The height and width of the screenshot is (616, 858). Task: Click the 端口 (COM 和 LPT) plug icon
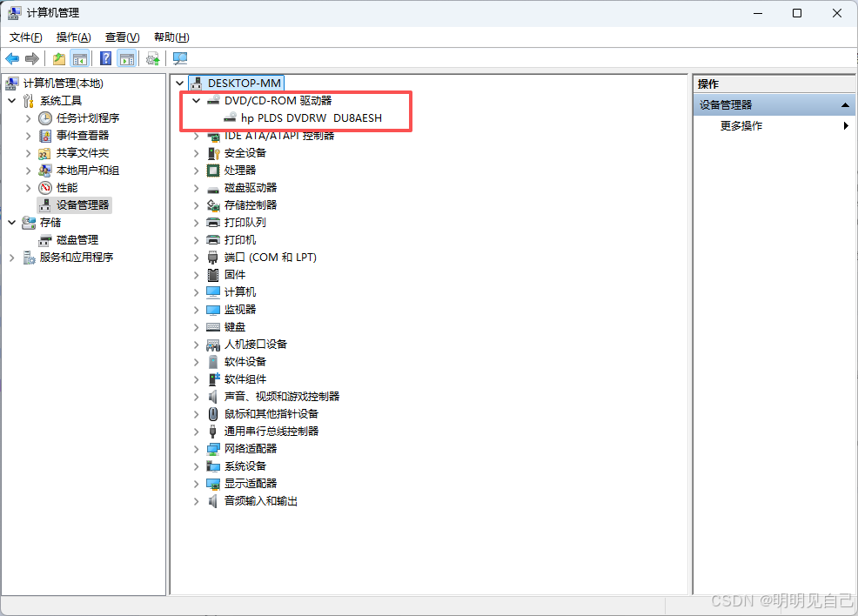click(x=213, y=258)
